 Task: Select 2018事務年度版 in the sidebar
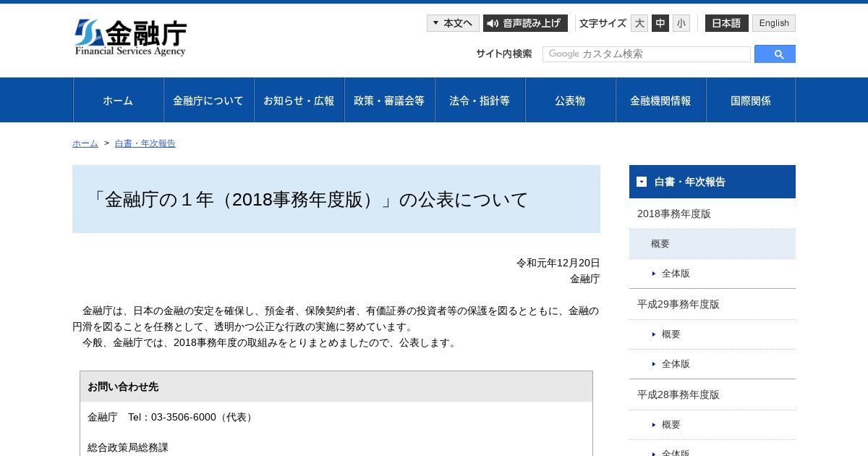pos(712,214)
